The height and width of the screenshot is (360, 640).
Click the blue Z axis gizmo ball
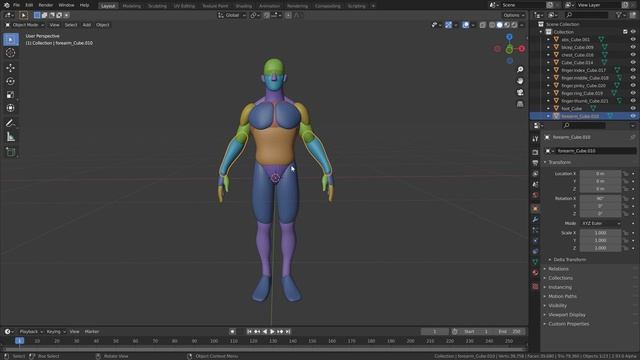click(x=509, y=37)
